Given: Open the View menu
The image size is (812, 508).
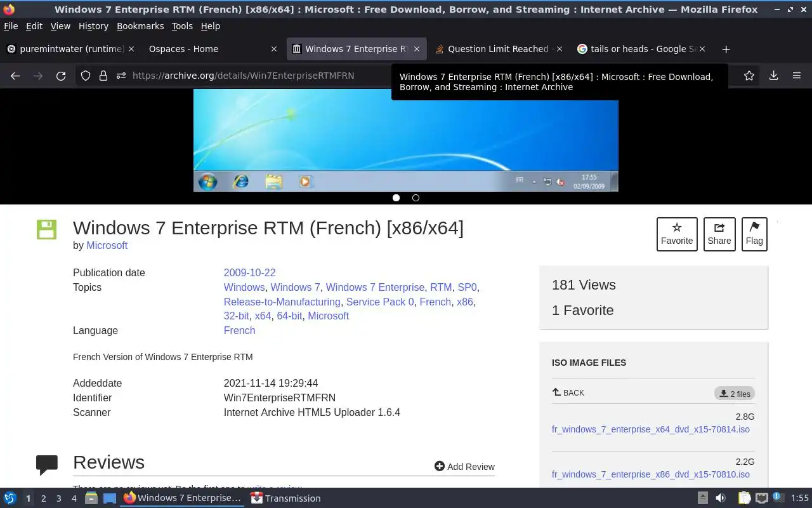Looking at the screenshot, I should tap(60, 26).
